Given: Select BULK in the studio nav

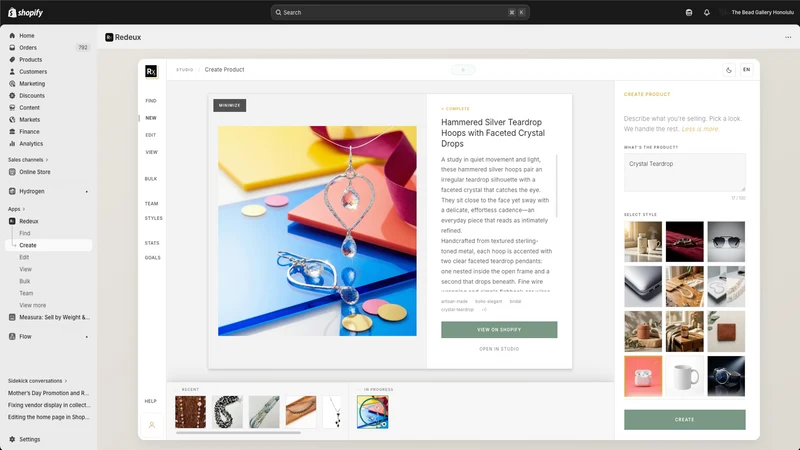Looking at the screenshot, I should pyautogui.click(x=151, y=179).
